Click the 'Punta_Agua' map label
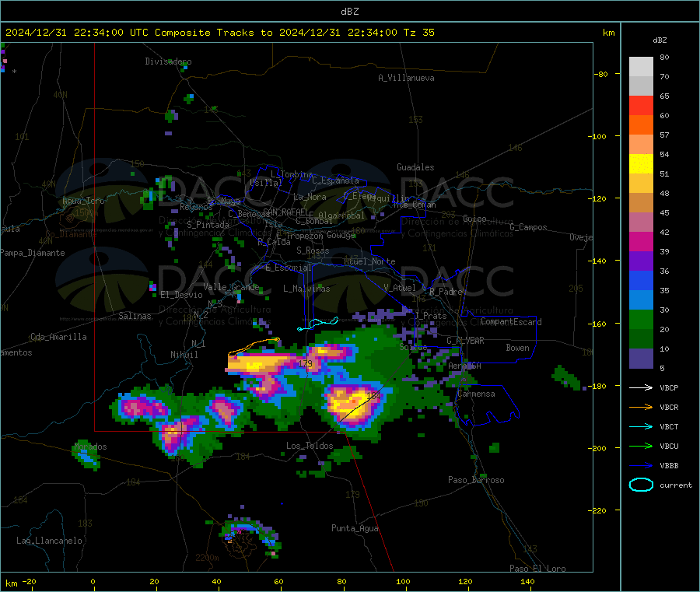The width and height of the screenshot is (700, 592). [x=355, y=528]
